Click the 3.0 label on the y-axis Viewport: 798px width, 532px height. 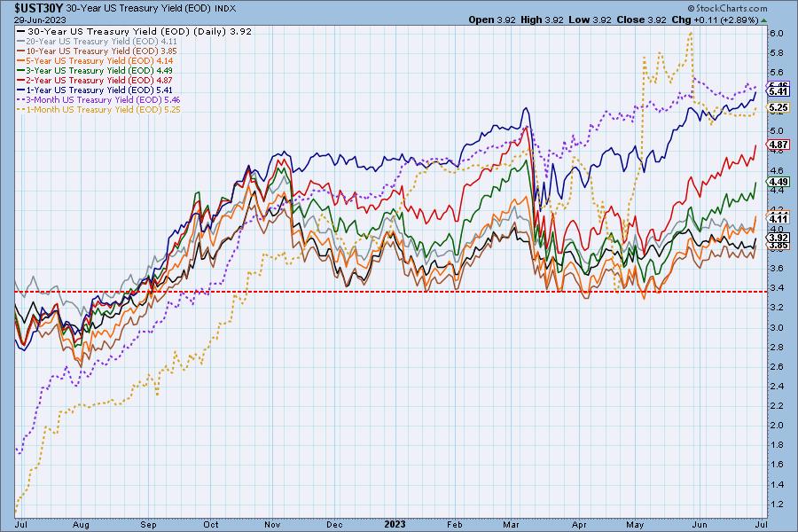pyautogui.click(x=776, y=327)
